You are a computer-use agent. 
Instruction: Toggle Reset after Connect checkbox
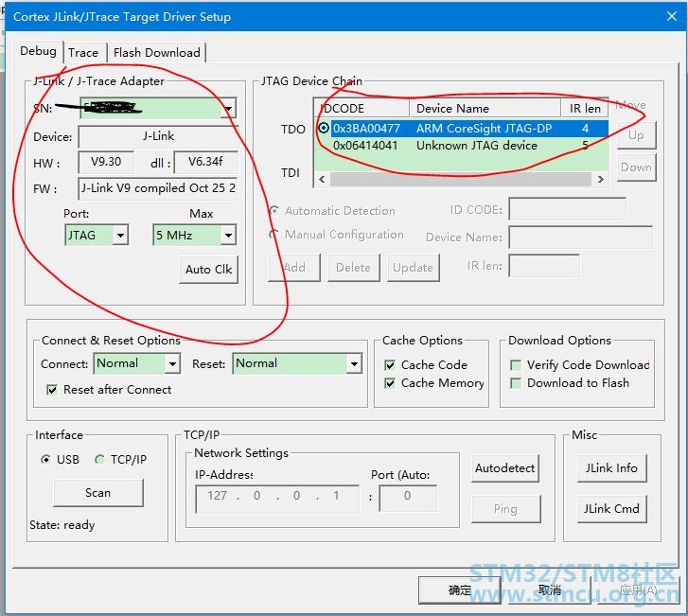(52, 390)
